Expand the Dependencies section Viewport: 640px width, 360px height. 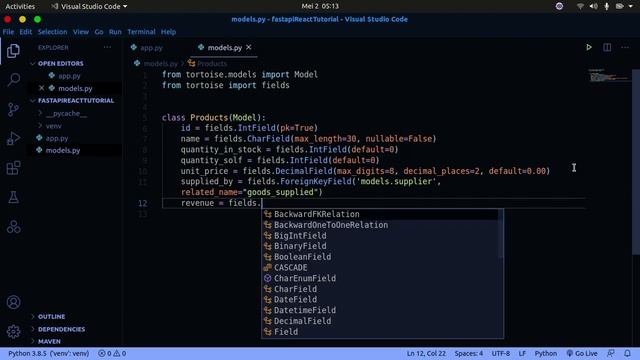point(61,329)
